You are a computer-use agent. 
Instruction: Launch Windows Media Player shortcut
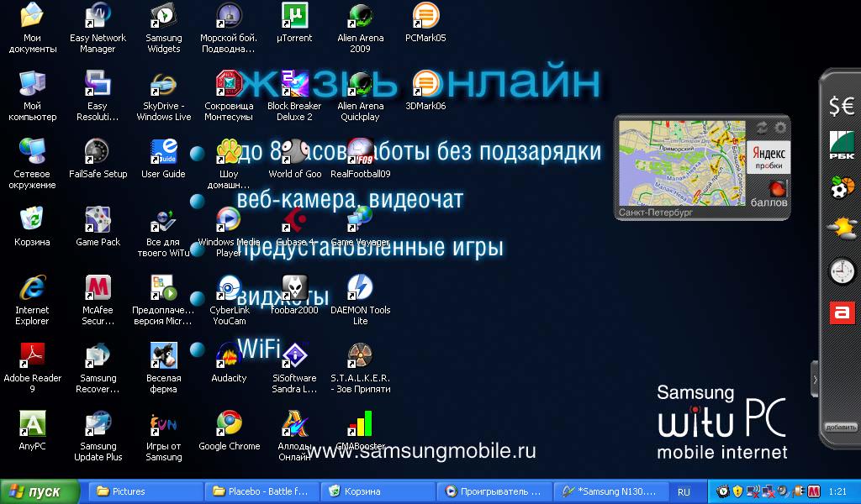tap(229, 219)
